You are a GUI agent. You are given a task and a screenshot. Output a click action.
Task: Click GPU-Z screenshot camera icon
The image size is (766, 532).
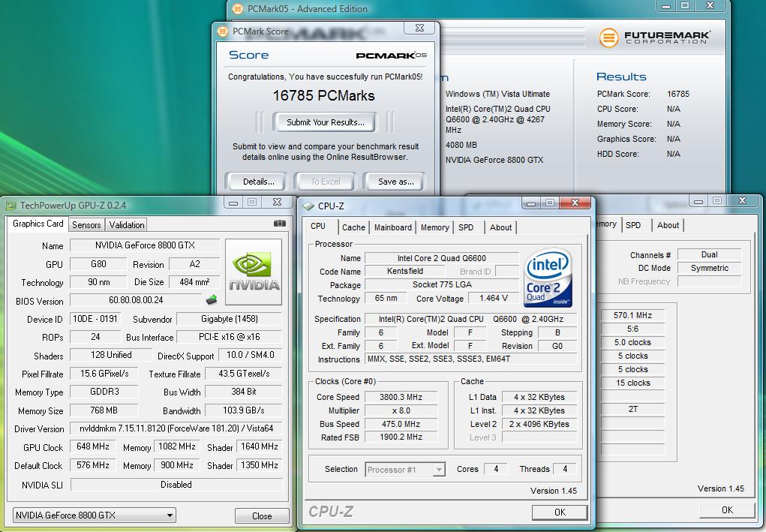(279, 224)
